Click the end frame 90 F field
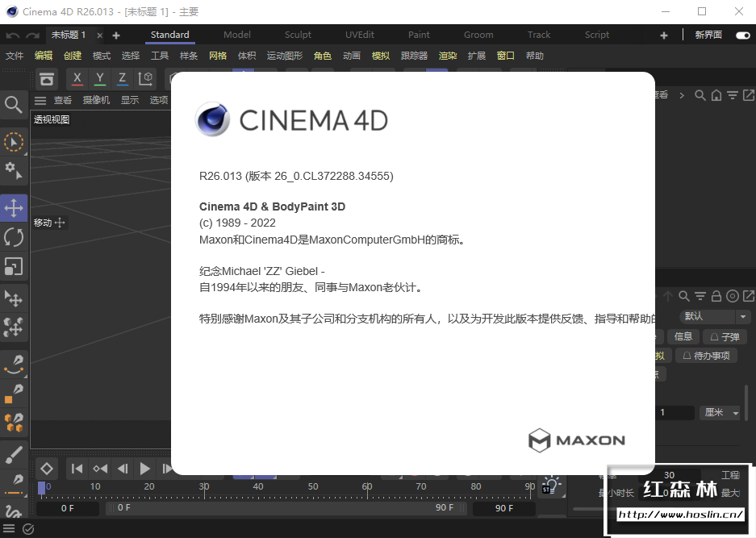756x538 pixels. (x=503, y=508)
